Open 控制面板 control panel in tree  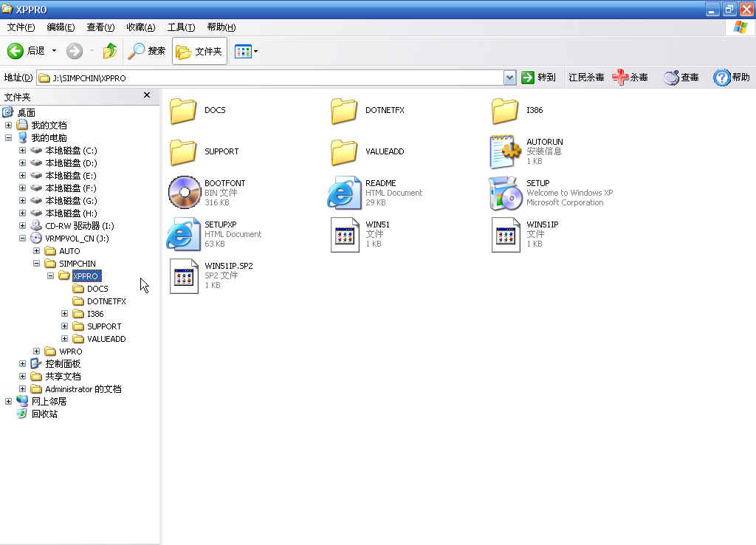pos(62,363)
